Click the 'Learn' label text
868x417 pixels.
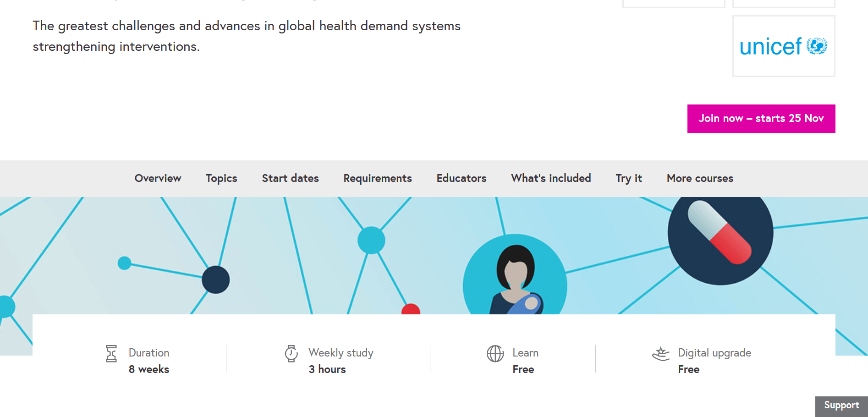tap(526, 353)
